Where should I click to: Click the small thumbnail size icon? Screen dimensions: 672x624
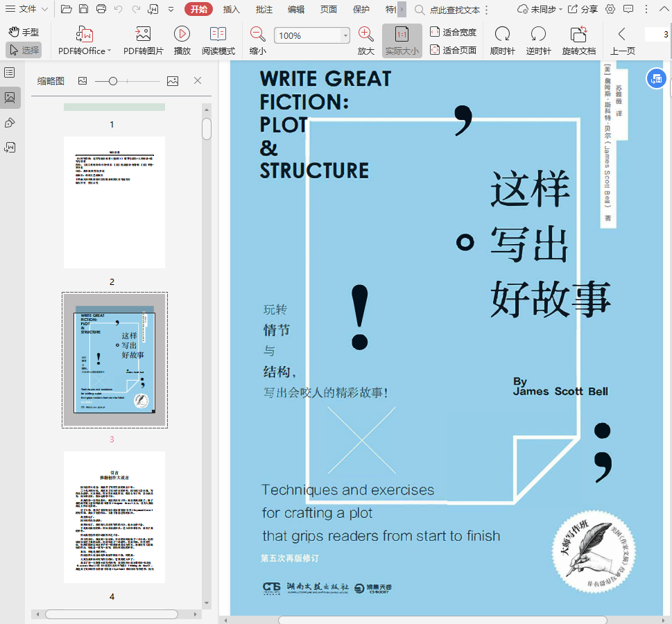pos(83,80)
